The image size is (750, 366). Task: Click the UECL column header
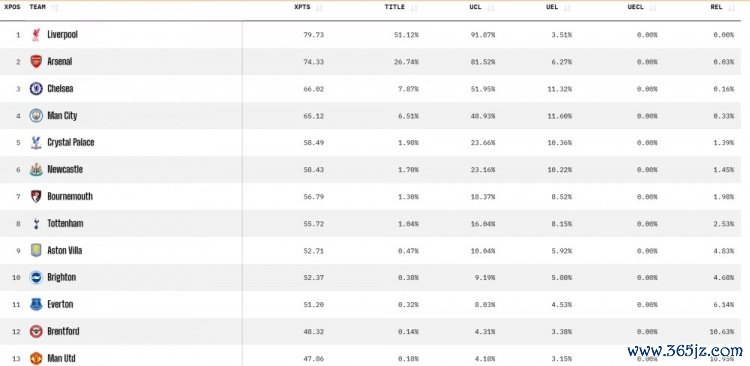click(635, 7)
